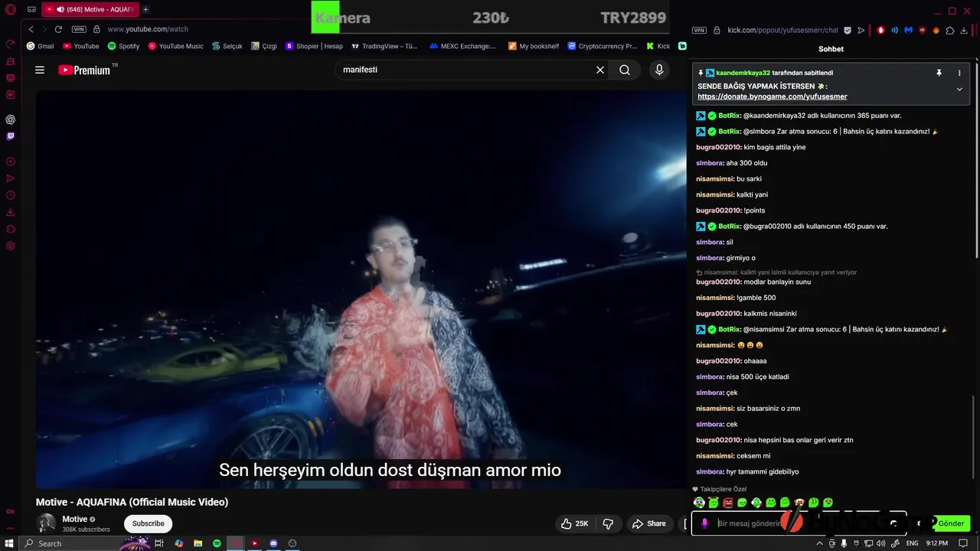
Task: Click the send-arrow icon in Kick address bar
Action: tap(861, 30)
